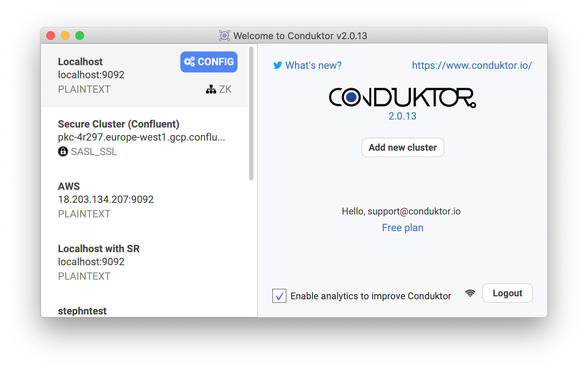Screen dimensions: 588x371
Task: Visit the https://www.conduktor.io/ link
Action: tap(472, 65)
